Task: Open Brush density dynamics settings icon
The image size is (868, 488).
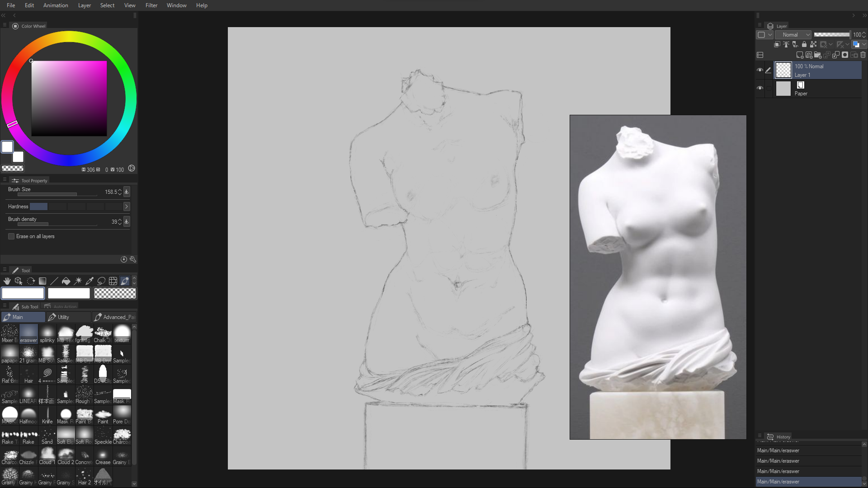Action: point(127,221)
